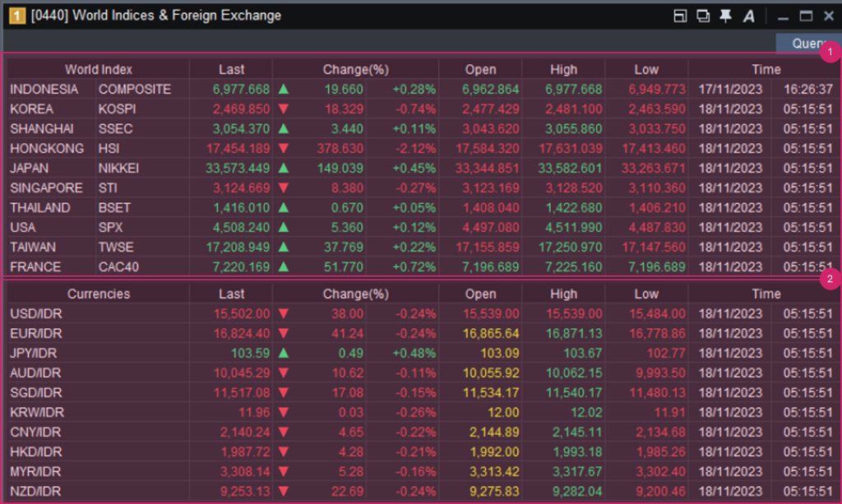This screenshot has height=504, width=842.
Task: Click the yellow window number 1 badge
Action: tap(16, 15)
